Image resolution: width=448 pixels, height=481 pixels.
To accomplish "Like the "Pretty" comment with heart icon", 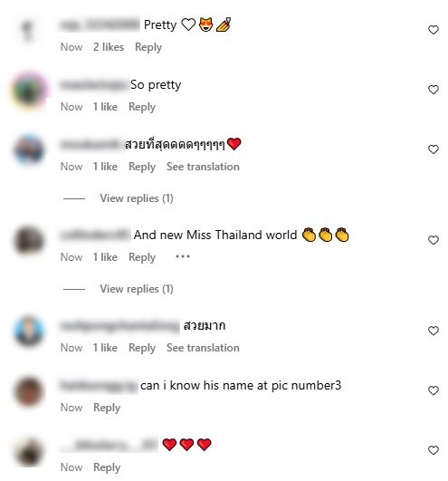I will (433, 30).
